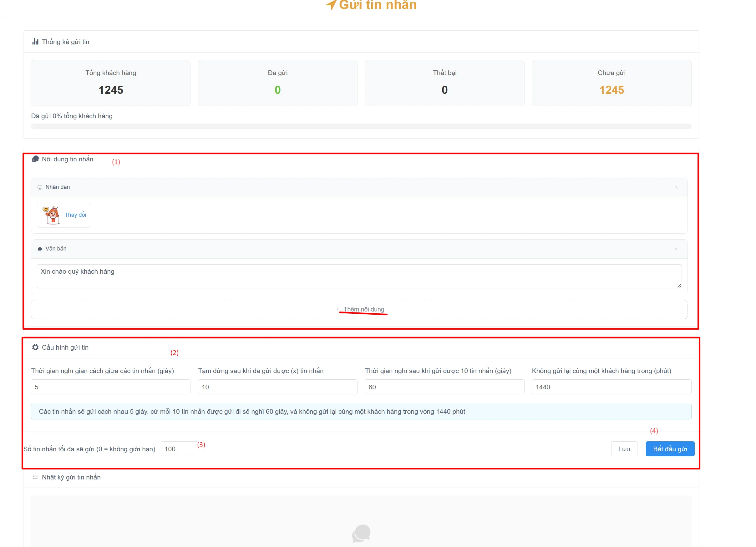This screenshot has height=547, width=756.
Task: Click the Nhật ký gửi tin nhắn heading
Action: [71, 477]
